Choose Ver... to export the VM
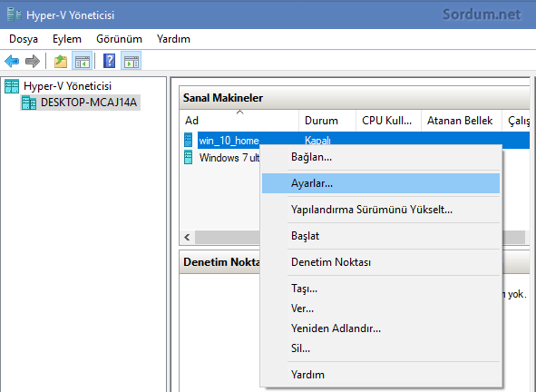 point(381,309)
